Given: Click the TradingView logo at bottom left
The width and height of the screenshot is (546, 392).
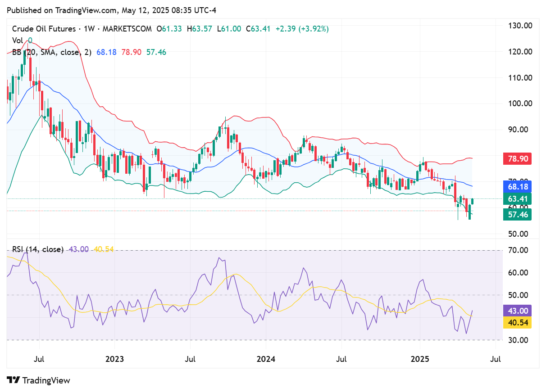Looking at the screenshot, I should tap(38, 380).
